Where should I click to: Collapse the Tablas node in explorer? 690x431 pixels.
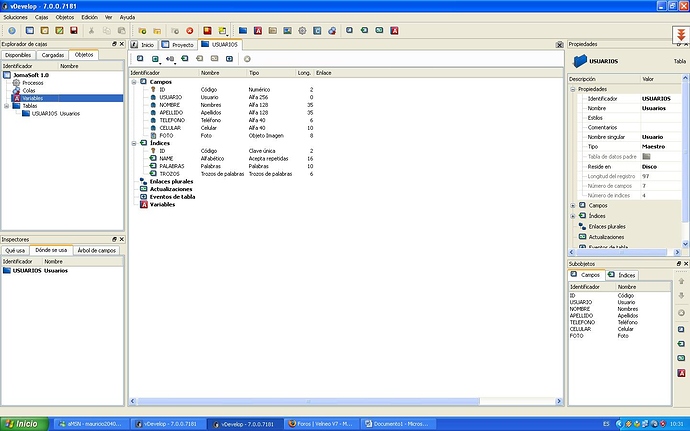click(x=5, y=105)
